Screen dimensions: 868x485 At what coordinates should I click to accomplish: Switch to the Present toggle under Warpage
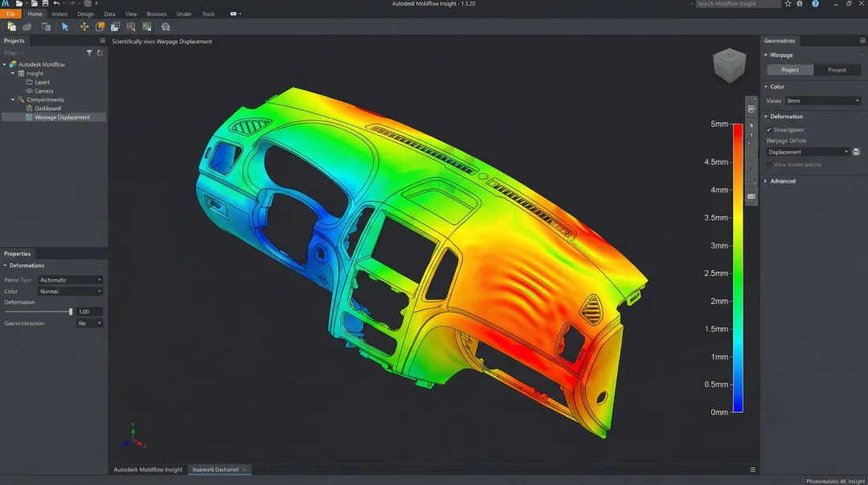click(x=837, y=70)
